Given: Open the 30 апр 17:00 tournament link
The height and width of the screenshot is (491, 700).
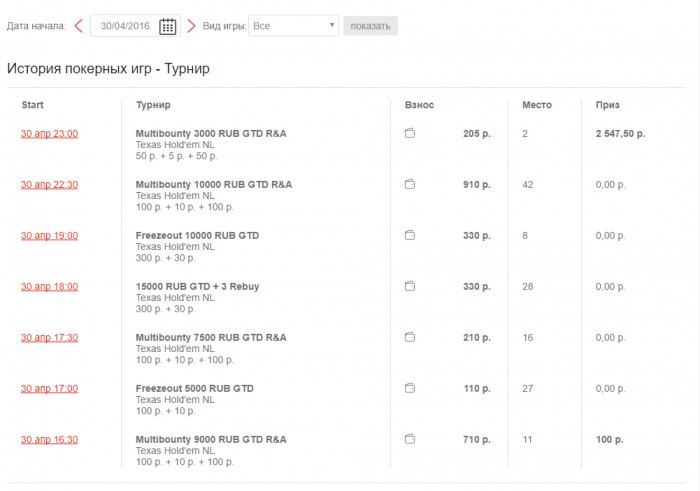Looking at the screenshot, I should pos(49,388).
